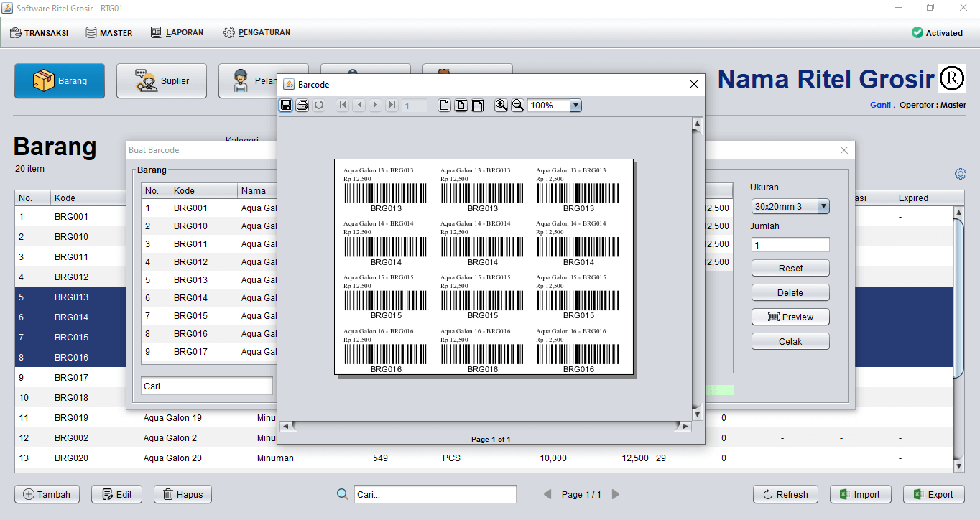Viewport: 980px width, 520px height.
Task: Fit the barcode preview to width
Action: pos(477,106)
